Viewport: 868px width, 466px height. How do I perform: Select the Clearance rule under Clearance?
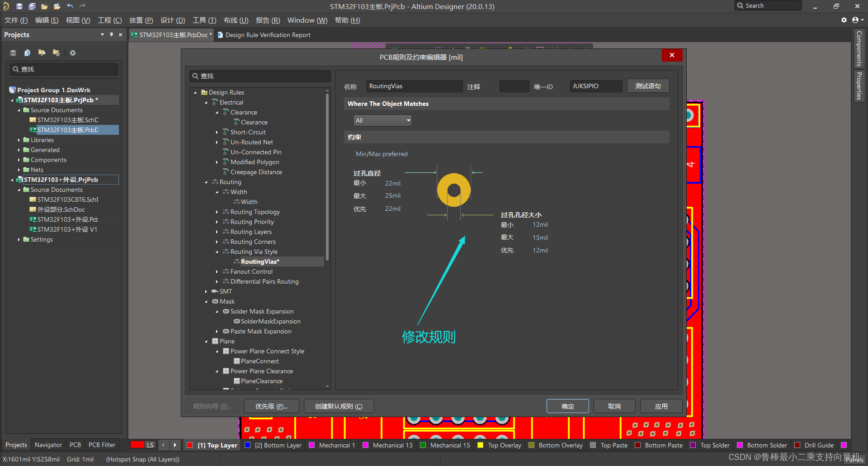[x=254, y=123]
